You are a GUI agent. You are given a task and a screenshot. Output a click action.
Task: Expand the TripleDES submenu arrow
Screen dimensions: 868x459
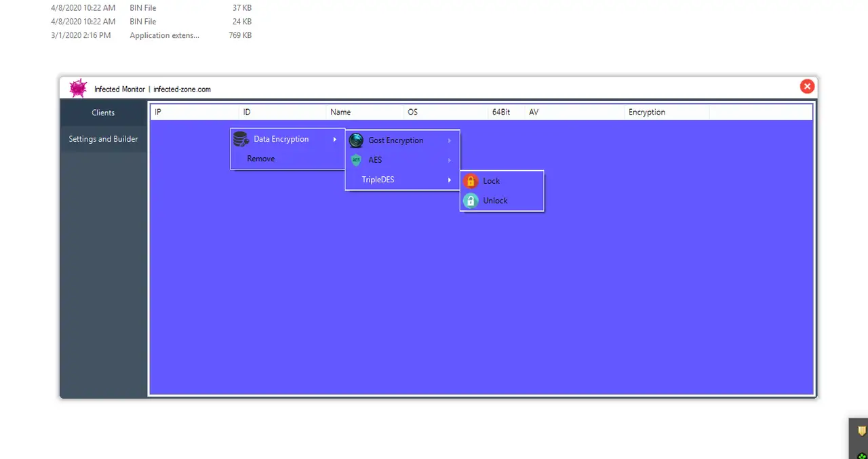pyautogui.click(x=449, y=180)
